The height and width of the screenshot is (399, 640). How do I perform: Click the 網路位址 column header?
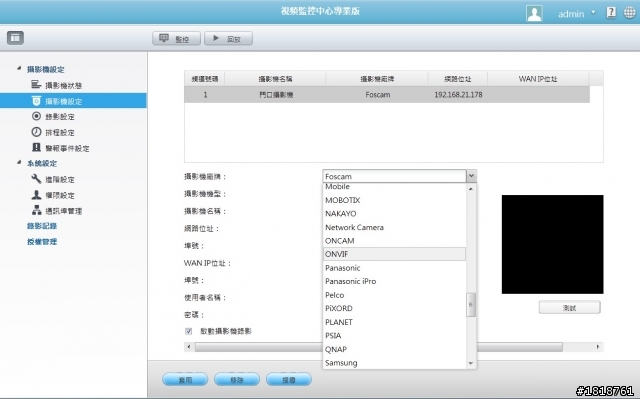[458, 78]
